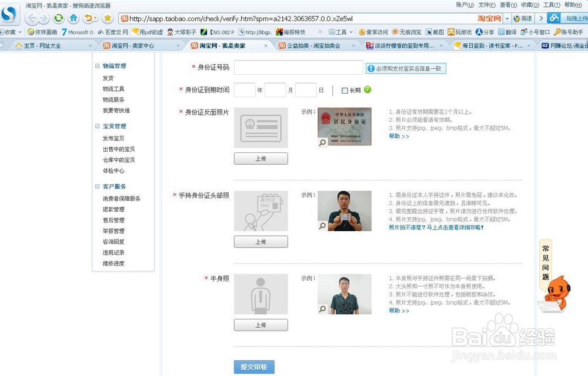Click the star favorites icon
Viewport: 588px width, 376px height.
(x=108, y=18)
